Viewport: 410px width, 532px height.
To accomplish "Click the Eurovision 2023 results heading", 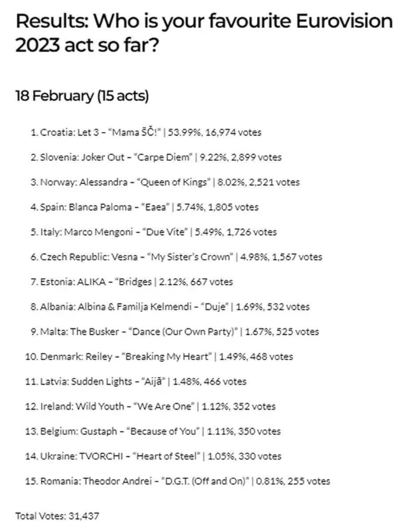I will coord(204,33).
